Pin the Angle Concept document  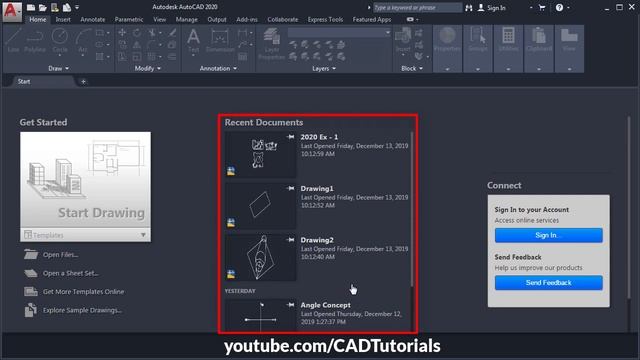pos(291,304)
